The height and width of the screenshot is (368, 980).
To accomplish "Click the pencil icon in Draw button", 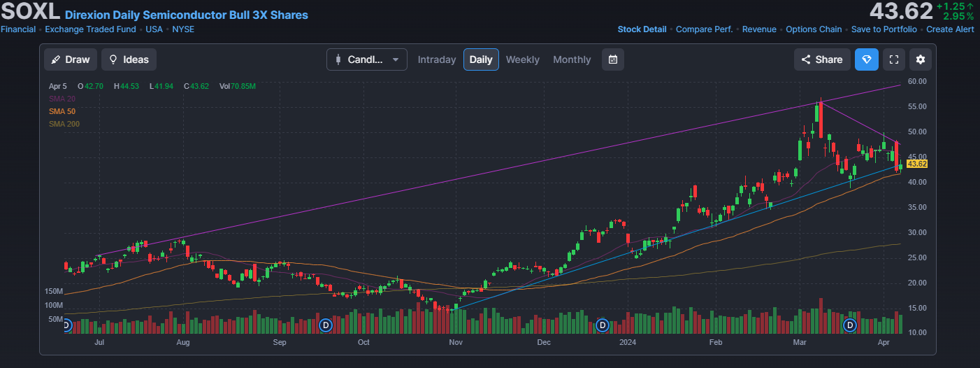I will 56,59.
